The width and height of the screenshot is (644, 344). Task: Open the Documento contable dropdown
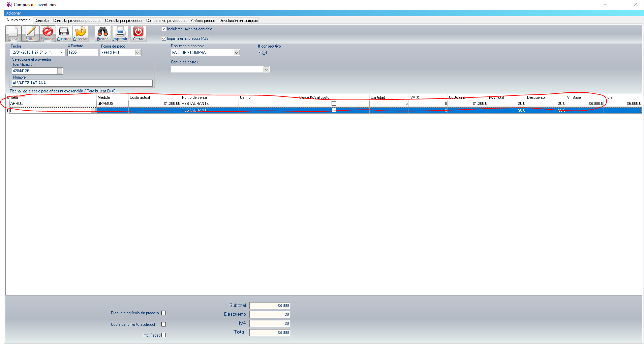(236, 53)
